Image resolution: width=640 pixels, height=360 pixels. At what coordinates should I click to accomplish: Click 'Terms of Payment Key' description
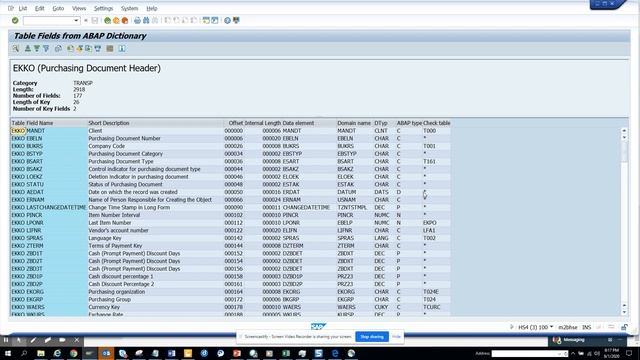[115, 246]
